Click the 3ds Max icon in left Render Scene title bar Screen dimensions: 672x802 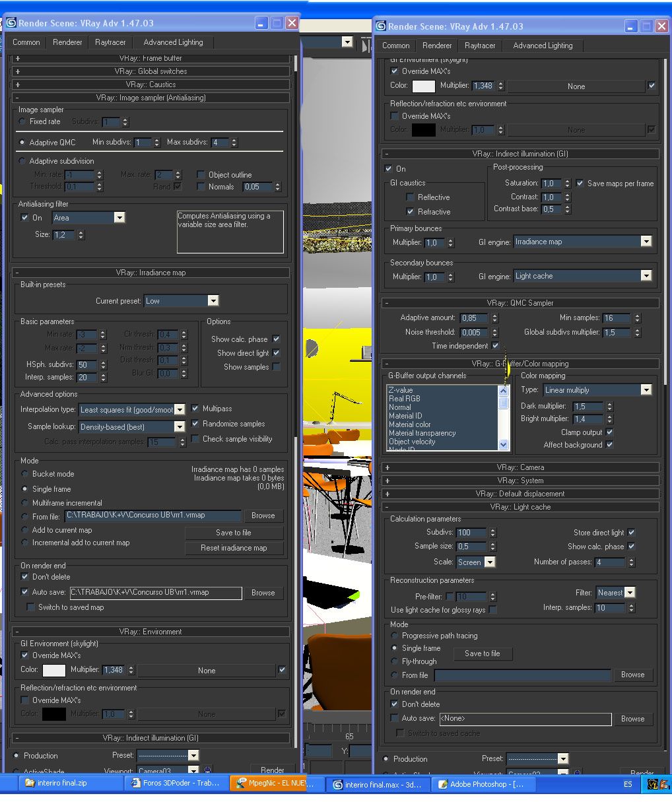tap(11, 23)
